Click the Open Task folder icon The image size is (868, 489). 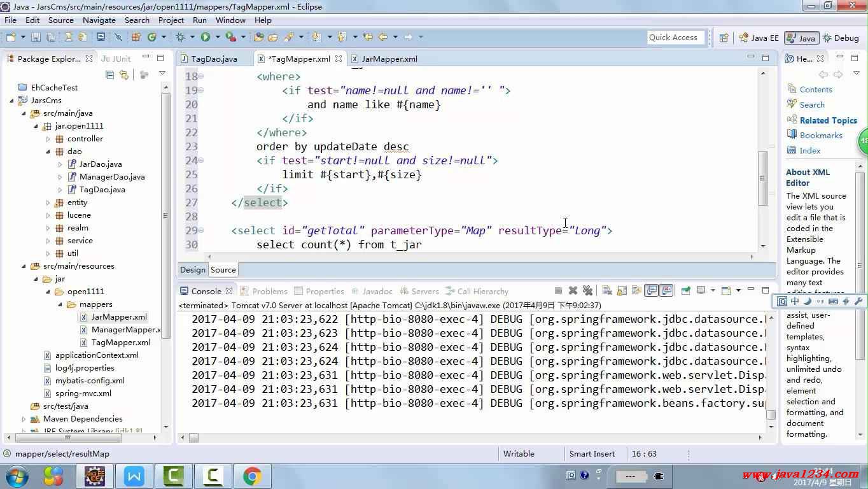point(273,37)
